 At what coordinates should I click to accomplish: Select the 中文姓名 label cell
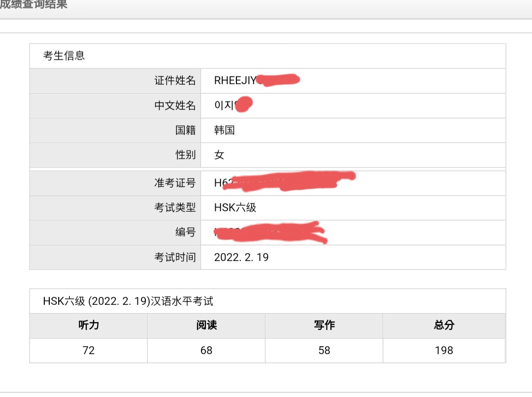pyautogui.click(x=115, y=105)
